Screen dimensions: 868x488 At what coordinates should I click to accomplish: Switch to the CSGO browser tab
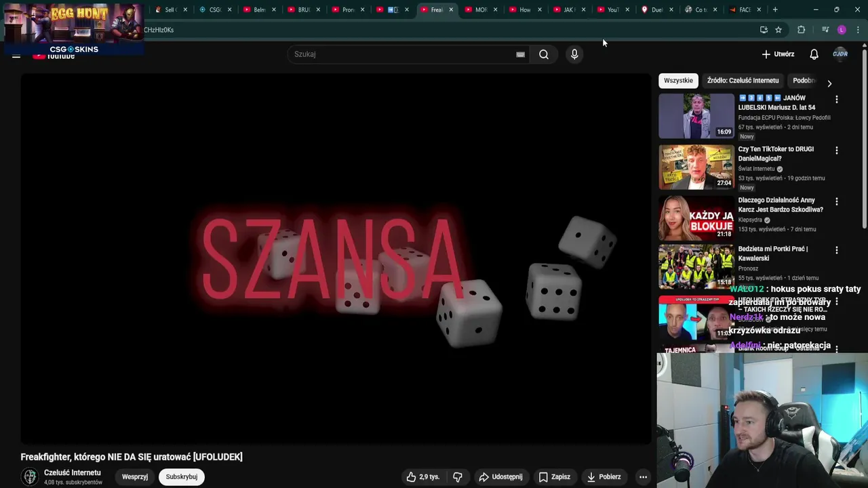214,9
